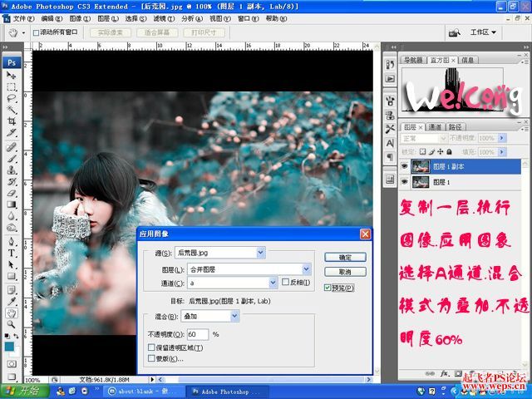Click the 取消 (Cancel) button
The width and height of the screenshot is (532, 399).
(346, 273)
